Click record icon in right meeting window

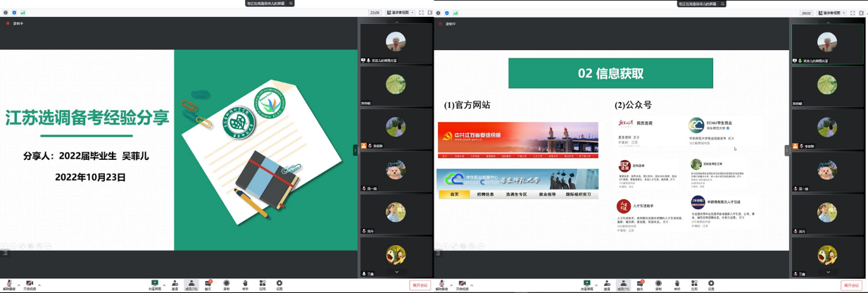tap(658, 284)
